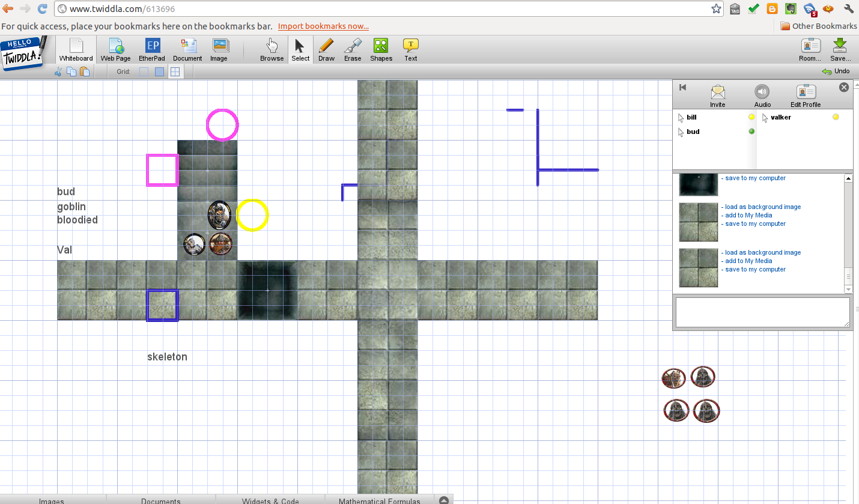
Task: Open the Shapes tool
Action: [x=381, y=50]
